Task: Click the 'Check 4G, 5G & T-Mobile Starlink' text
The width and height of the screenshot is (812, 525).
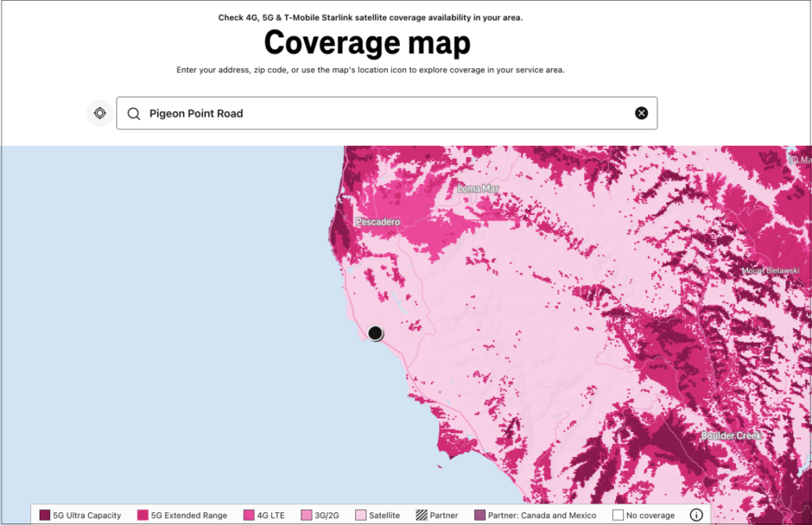Action: pyautogui.click(x=370, y=17)
